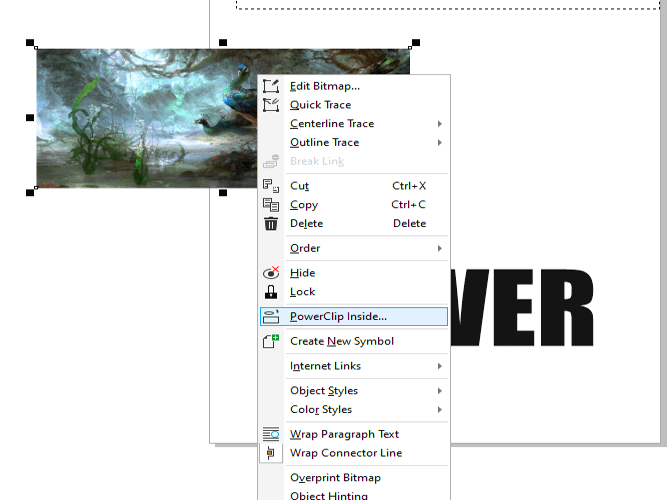Viewport: 668px width, 502px height.
Task: Open the Order submenu entry
Action: tap(354, 248)
